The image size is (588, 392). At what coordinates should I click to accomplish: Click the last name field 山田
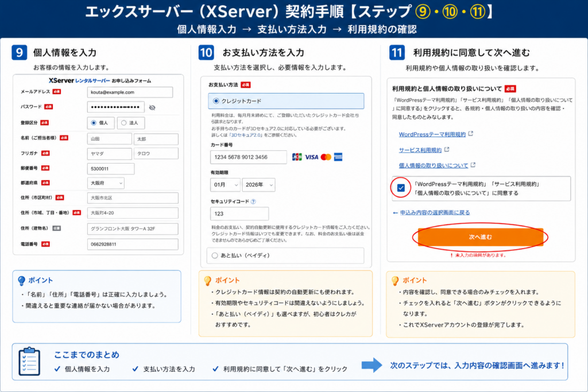[x=110, y=139]
